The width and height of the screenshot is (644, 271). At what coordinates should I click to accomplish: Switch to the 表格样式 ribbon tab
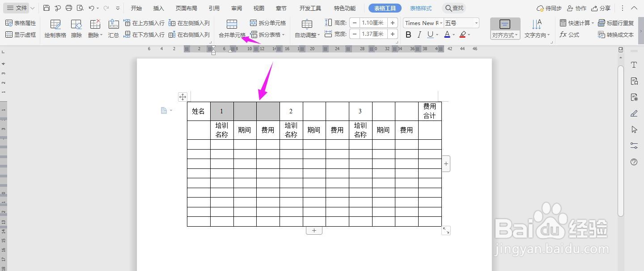click(x=420, y=8)
